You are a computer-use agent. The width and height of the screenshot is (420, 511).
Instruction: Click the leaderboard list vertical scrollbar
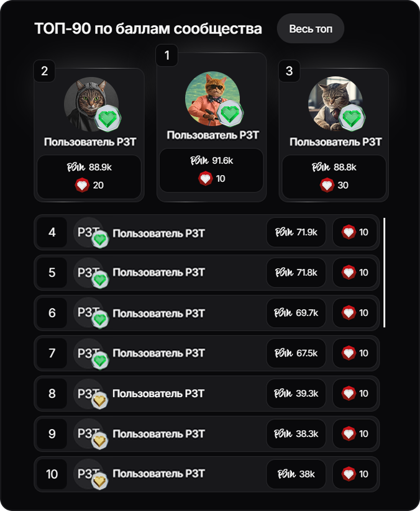click(385, 273)
